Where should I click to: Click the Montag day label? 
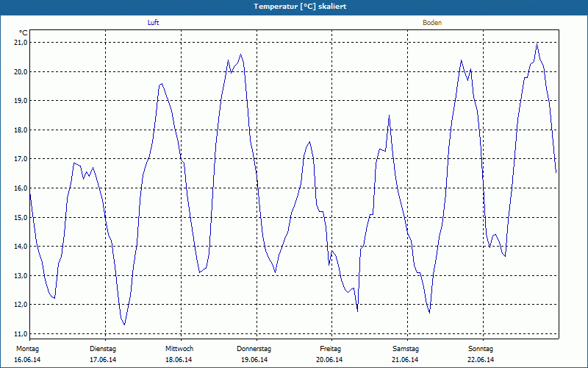click(27, 349)
